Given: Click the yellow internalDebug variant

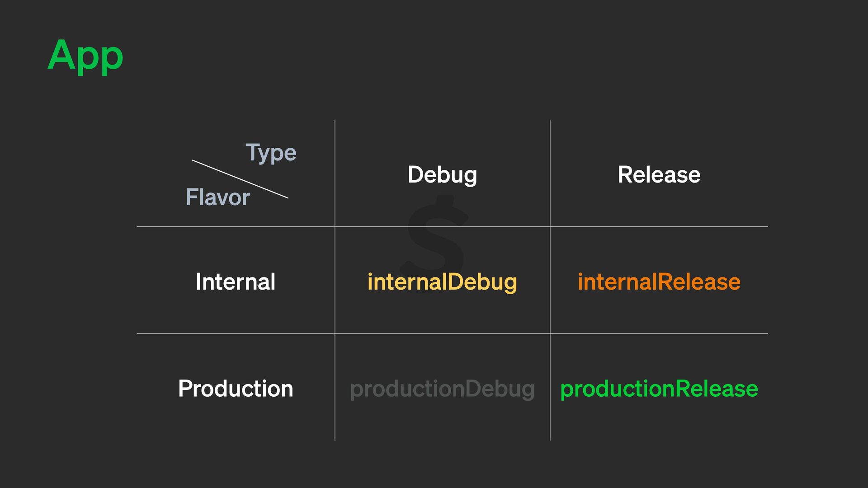Looking at the screenshot, I should coord(442,282).
